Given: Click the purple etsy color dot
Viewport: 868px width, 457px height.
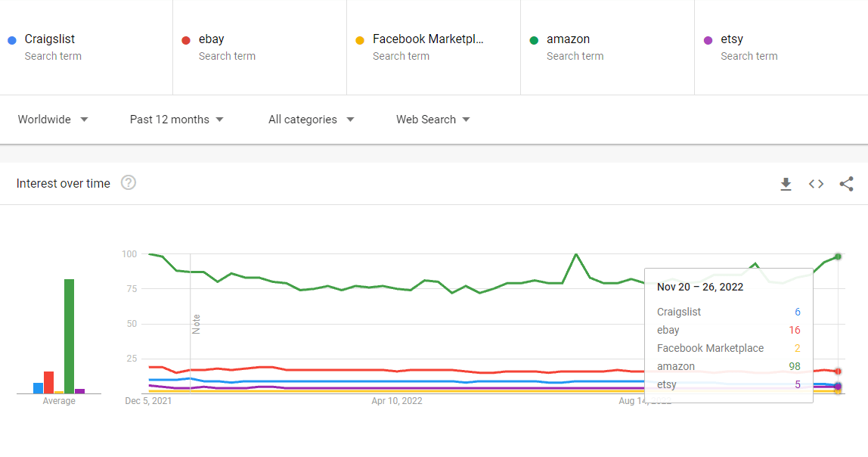Looking at the screenshot, I should [708, 40].
